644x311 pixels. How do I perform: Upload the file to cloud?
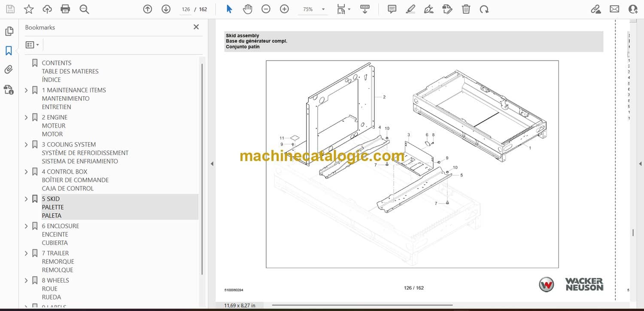47,9
